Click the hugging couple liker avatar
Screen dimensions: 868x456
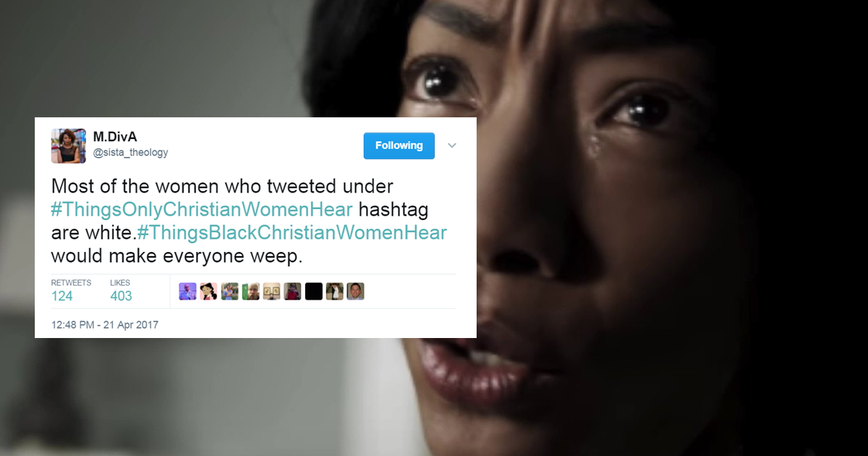click(x=229, y=291)
